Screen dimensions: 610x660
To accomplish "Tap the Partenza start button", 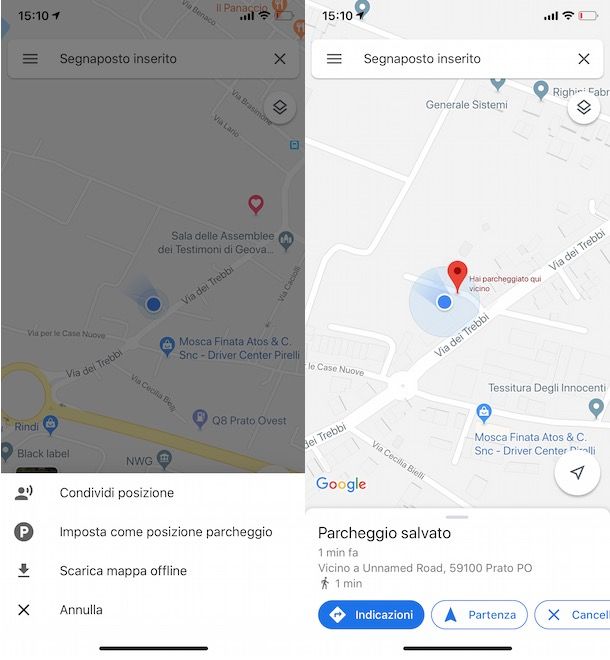I will pos(479,615).
